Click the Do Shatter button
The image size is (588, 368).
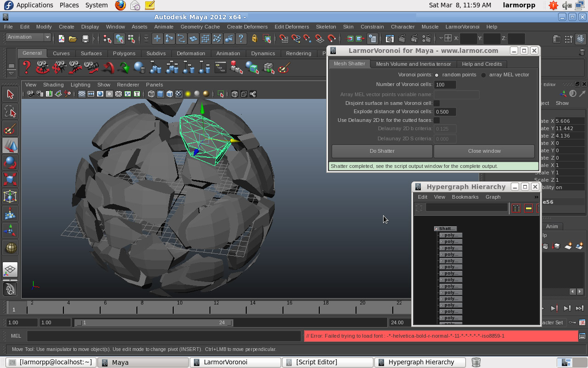[382, 151]
